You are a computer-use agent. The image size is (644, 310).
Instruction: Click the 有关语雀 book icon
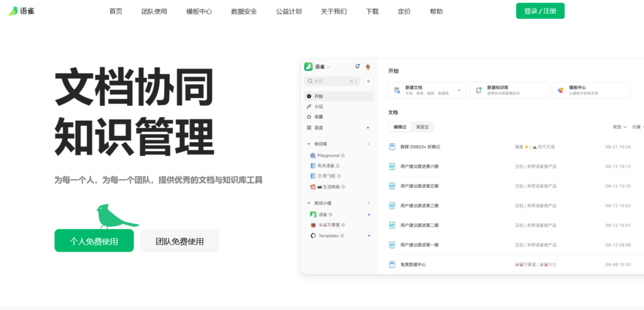point(313,166)
